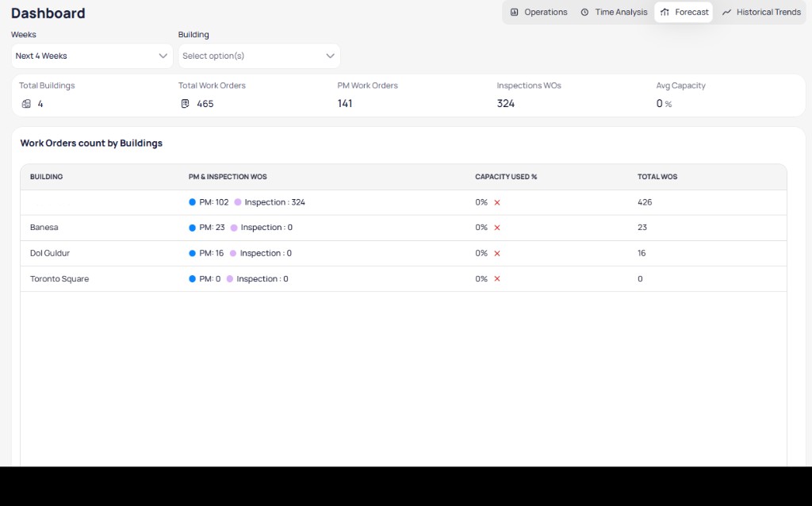This screenshot has height=506, width=812.
Task: Click the TOTAL WOS column header
Action: tap(657, 177)
